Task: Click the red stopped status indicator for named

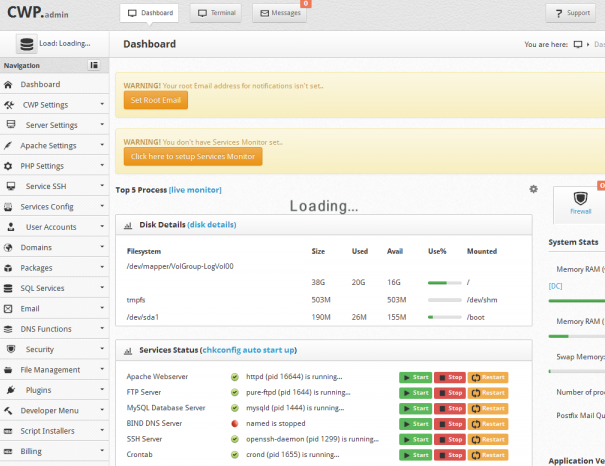Action: tap(234, 424)
